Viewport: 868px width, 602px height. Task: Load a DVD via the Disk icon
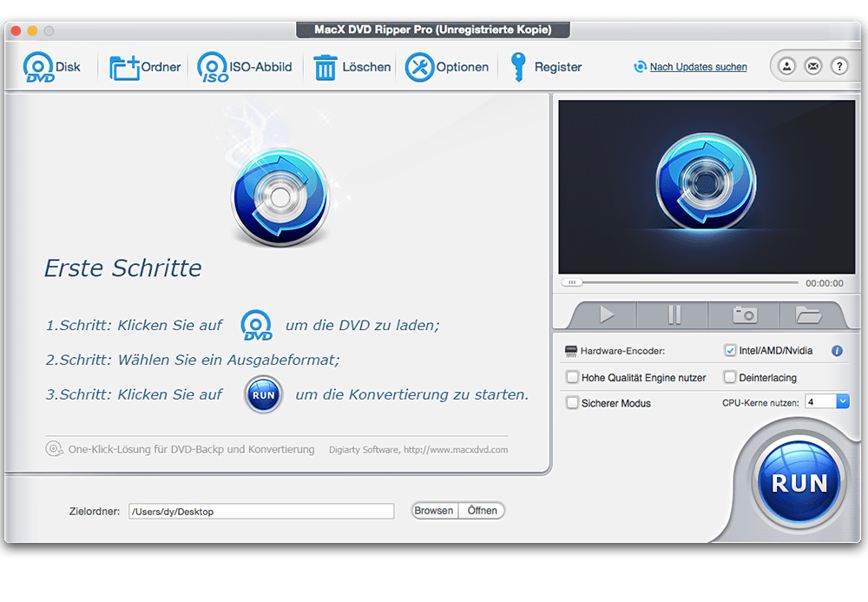coord(42,66)
